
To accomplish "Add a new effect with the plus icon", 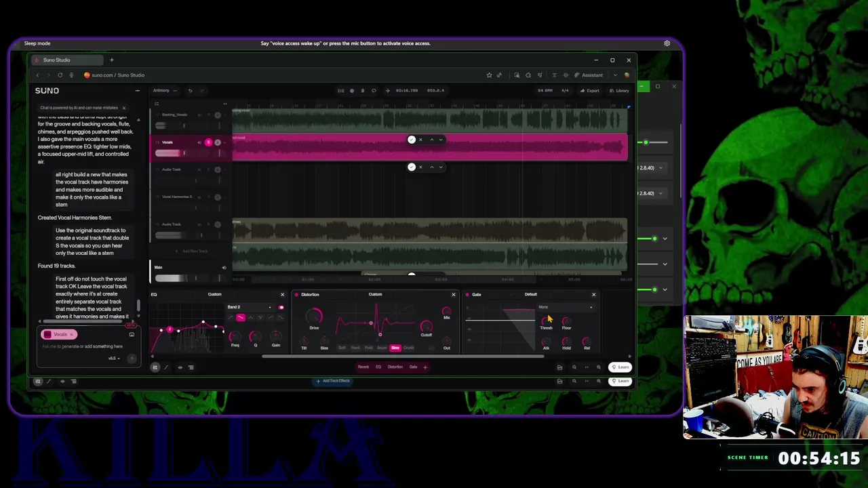I will pyautogui.click(x=425, y=367).
